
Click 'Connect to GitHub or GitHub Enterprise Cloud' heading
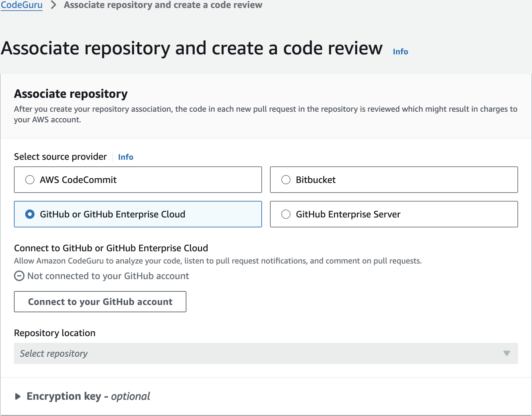click(111, 248)
